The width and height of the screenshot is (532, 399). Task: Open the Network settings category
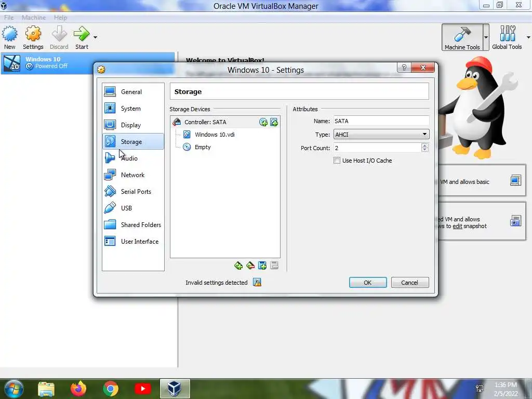pyautogui.click(x=133, y=175)
